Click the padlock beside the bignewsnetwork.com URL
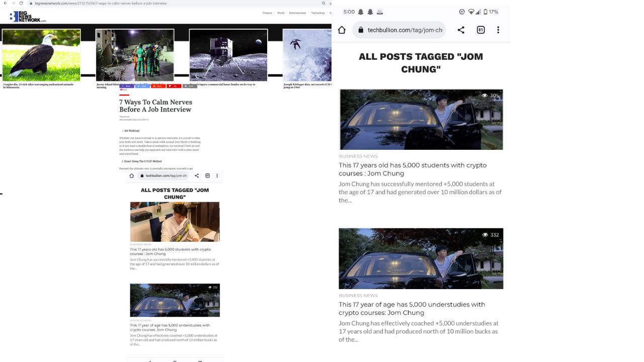Screen dimensions: 644x362 (x=31, y=3)
